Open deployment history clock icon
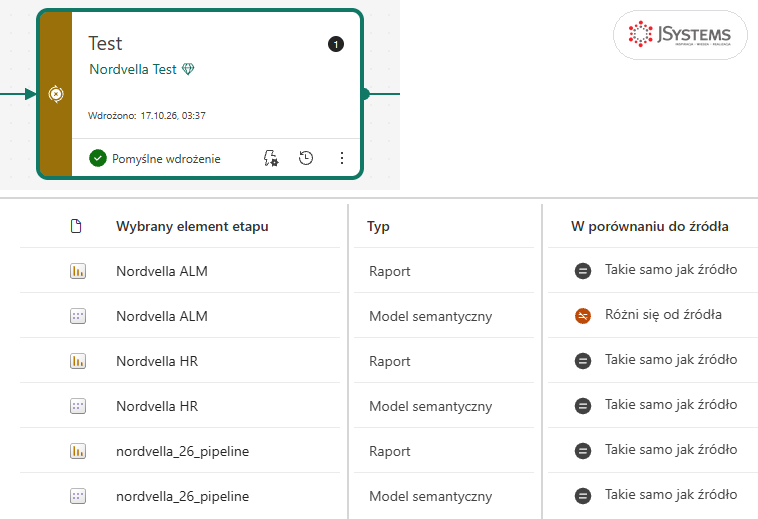 tap(306, 158)
